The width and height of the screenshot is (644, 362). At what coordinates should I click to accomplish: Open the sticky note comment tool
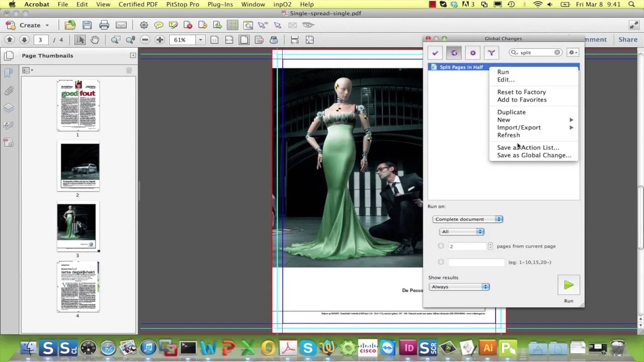pos(158,25)
